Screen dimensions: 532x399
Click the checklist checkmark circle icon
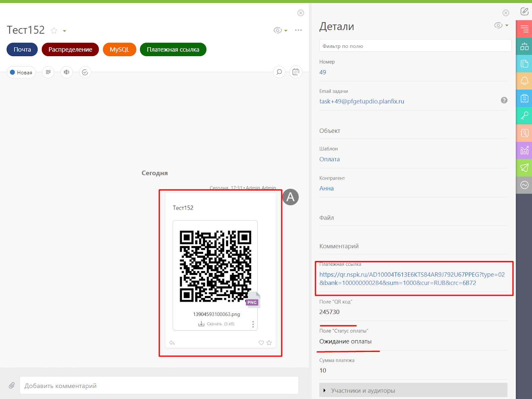click(x=85, y=72)
